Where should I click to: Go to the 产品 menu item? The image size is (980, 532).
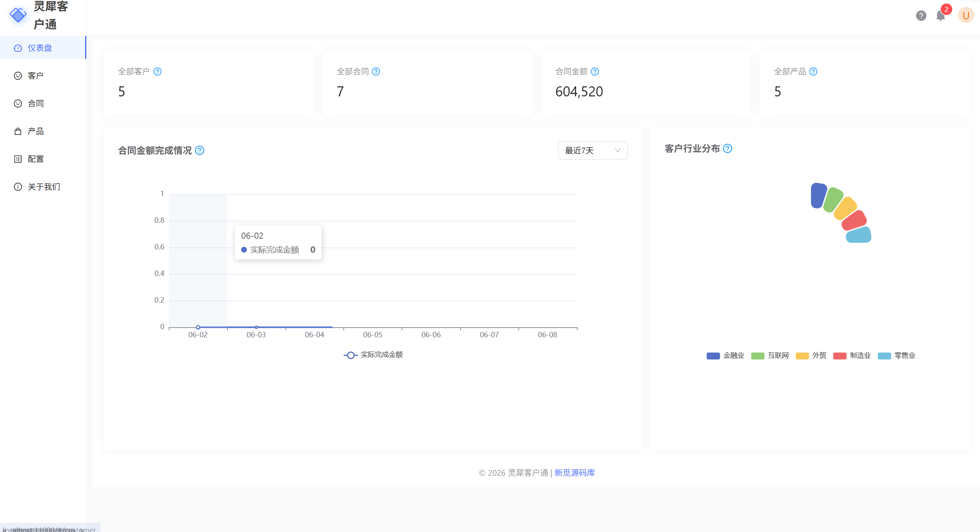(x=43, y=131)
